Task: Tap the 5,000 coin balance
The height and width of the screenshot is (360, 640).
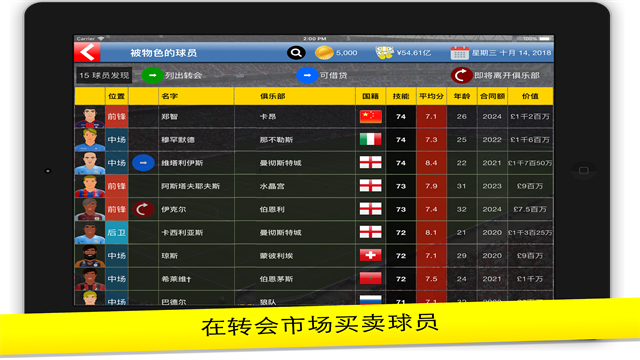Action: (x=347, y=53)
